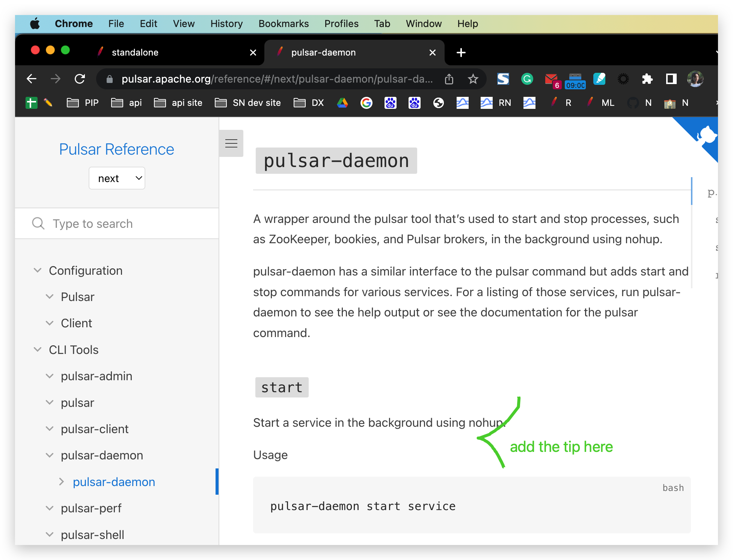Expand the pulsar-daemon sub-item chevron
733x560 pixels.
(x=62, y=482)
